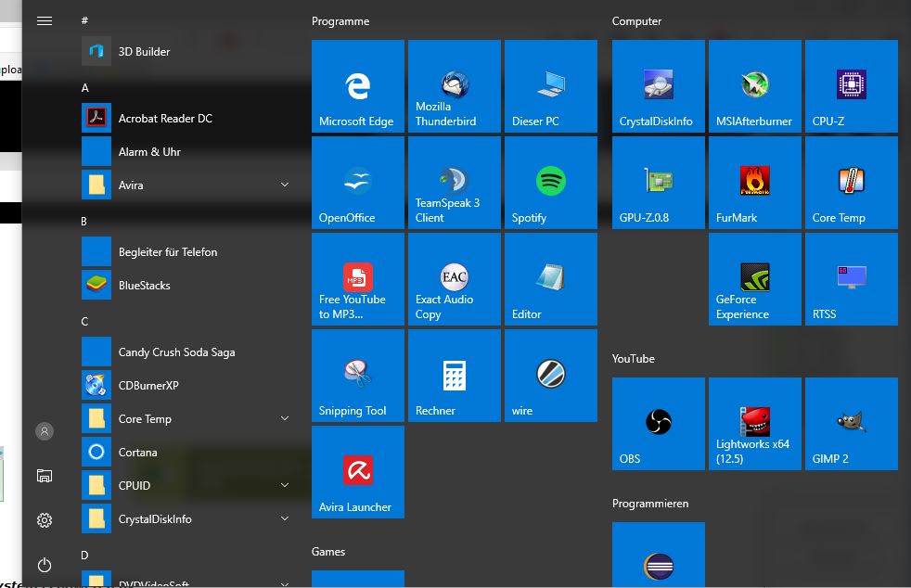The width and height of the screenshot is (911, 588).
Task: Select the Programme group title
Action: (x=340, y=21)
